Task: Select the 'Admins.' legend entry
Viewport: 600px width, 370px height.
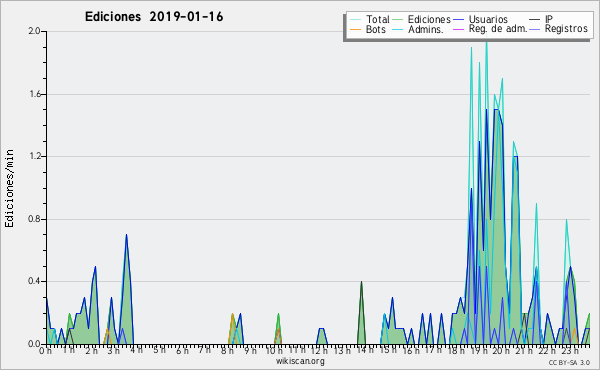Action: [x=426, y=29]
